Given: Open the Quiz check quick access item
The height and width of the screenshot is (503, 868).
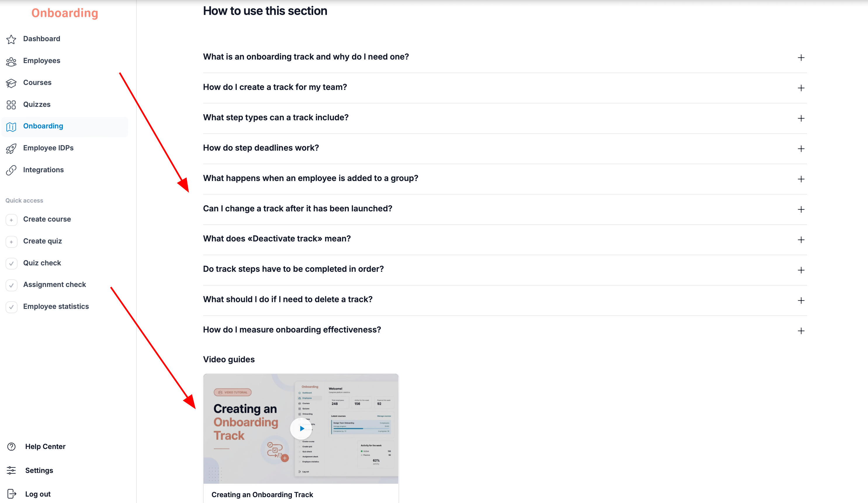Looking at the screenshot, I should (x=42, y=263).
